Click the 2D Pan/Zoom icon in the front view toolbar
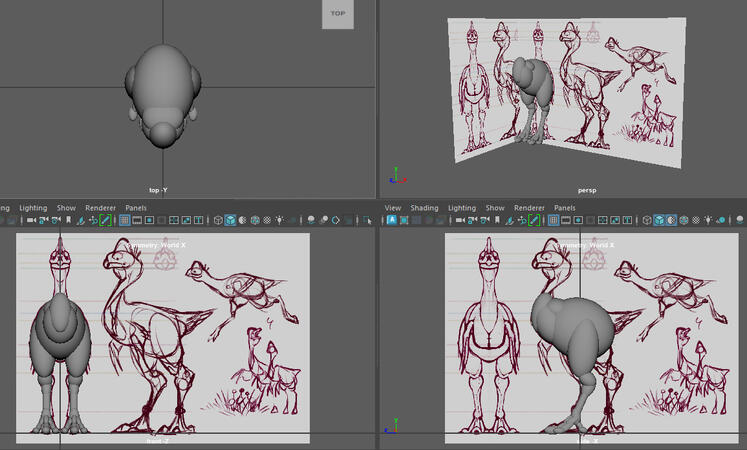The height and width of the screenshot is (450, 747). [93, 220]
